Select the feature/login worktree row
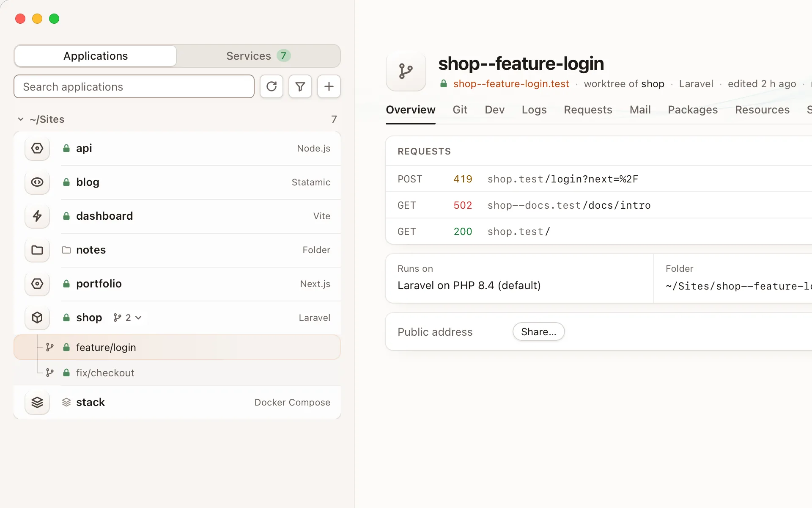Image resolution: width=812 pixels, height=508 pixels. (177, 347)
